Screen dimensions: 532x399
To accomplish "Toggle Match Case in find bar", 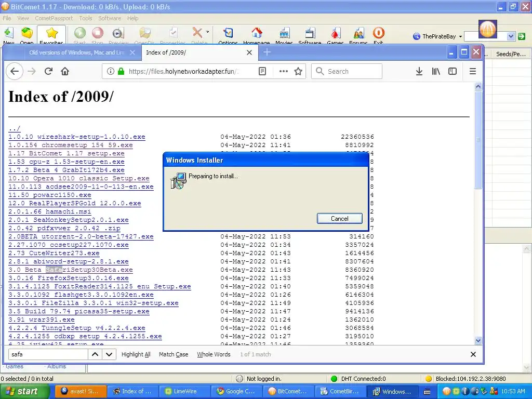I will pyautogui.click(x=174, y=354).
